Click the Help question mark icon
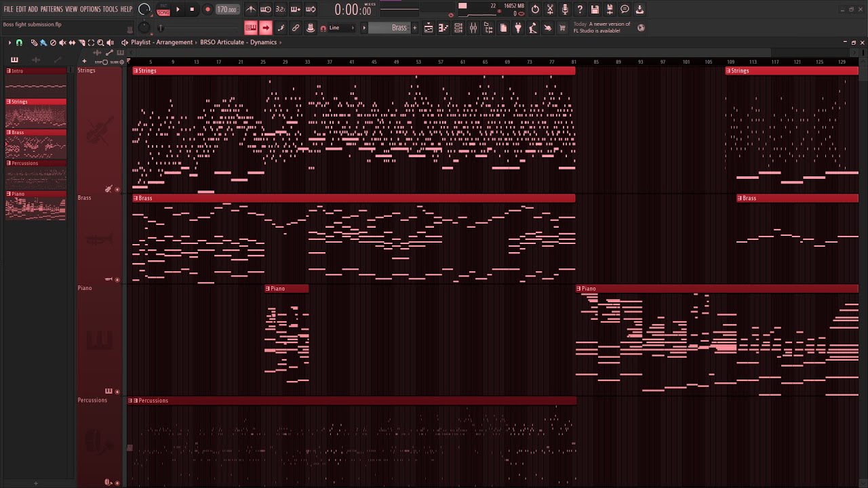Screen dimensions: 868x488 coord(580,9)
